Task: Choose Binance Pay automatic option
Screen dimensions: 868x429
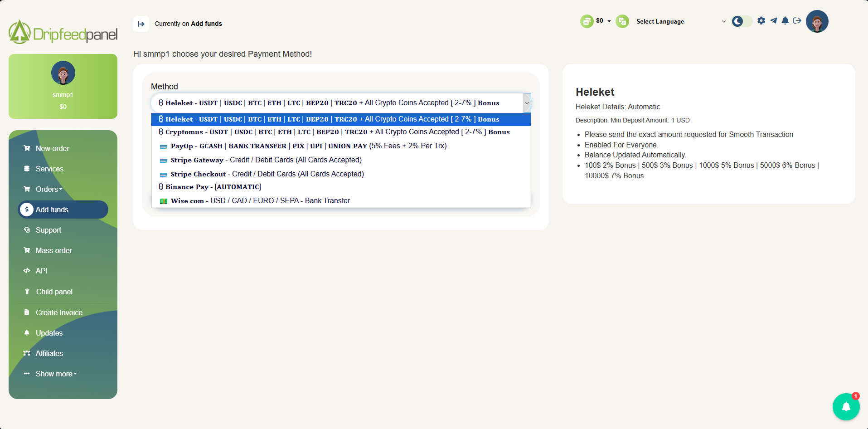Action: coord(341,187)
